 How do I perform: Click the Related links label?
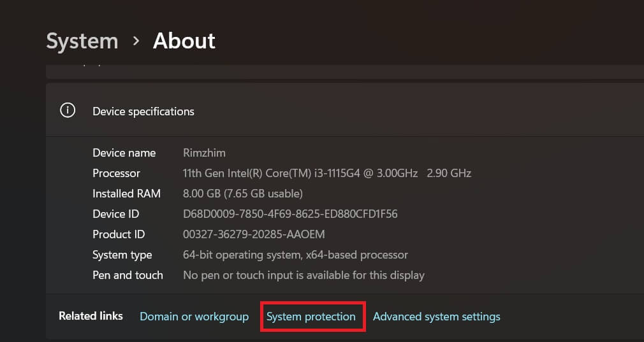pyautogui.click(x=91, y=317)
